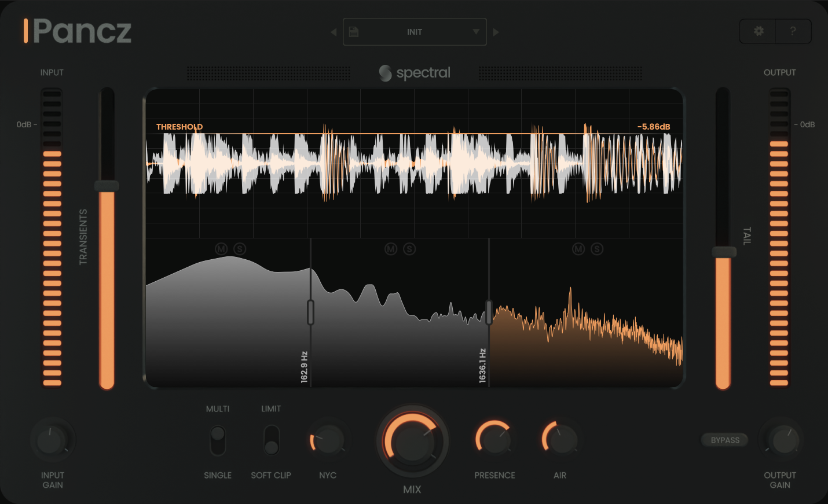Open the INIT preset dropdown

tap(475, 32)
